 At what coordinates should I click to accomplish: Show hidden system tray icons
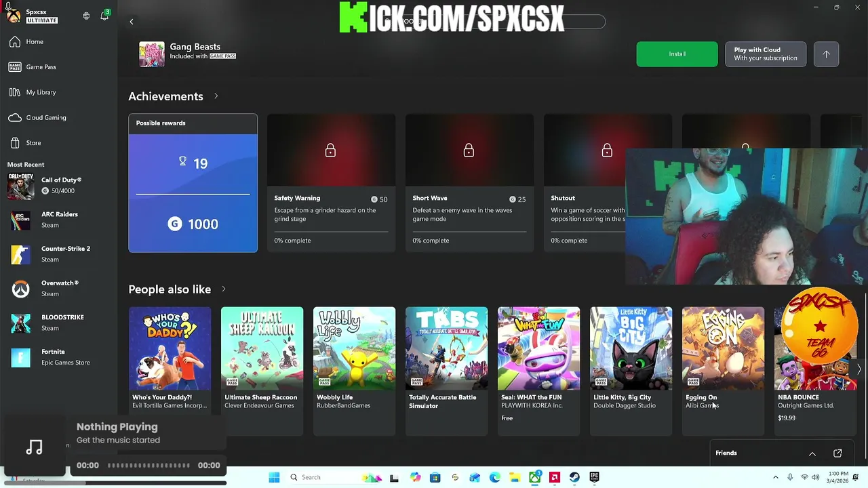pos(776,478)
